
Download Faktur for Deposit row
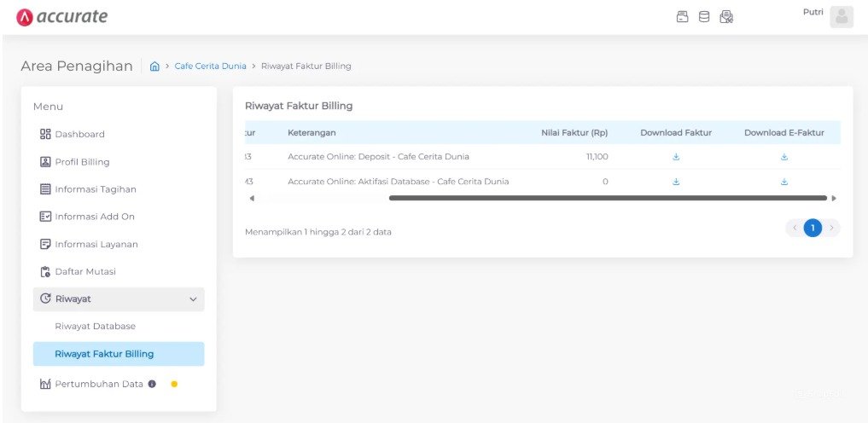676,157
